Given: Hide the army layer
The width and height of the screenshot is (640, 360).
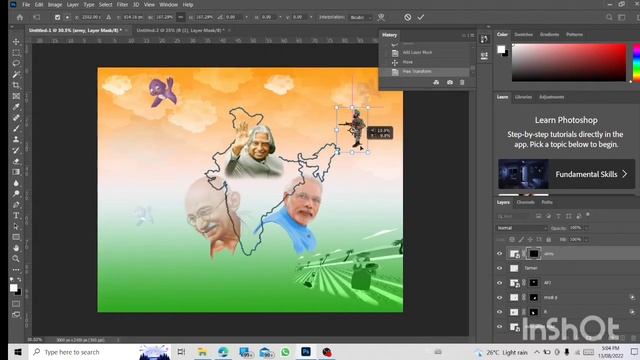Looking at the screenshot, I should (x=499, y=253).
